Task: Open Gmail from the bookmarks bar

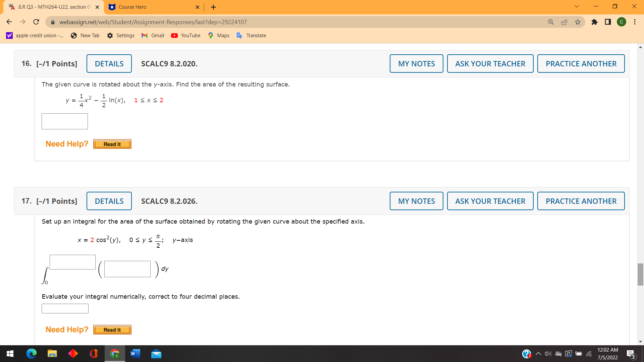Action: click(x=153, y=35)
